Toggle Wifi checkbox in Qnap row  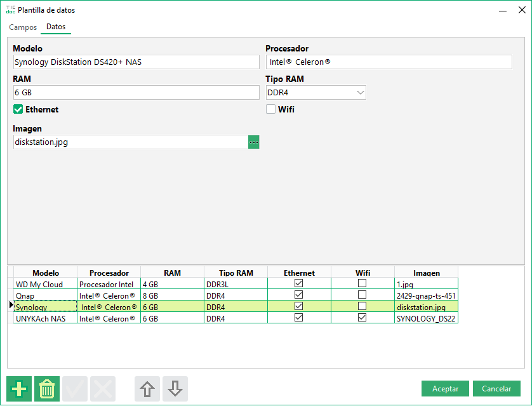(x=362, y=295)
